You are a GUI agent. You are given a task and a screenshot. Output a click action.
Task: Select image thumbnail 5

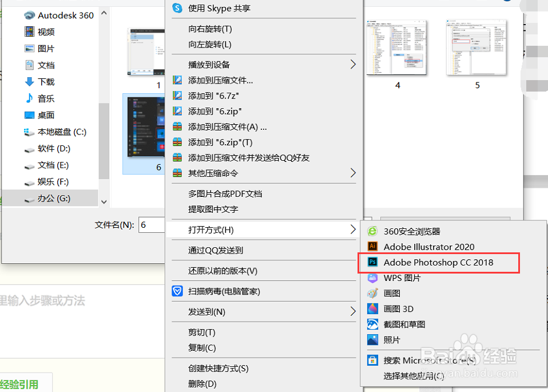tap(476, 47)
